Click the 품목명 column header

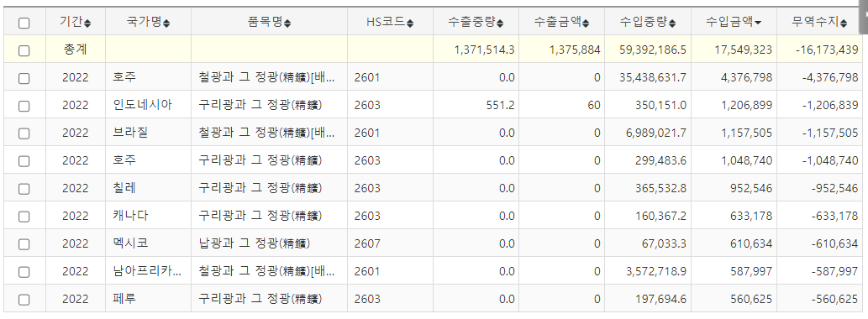pyautogui.click(x=269, y=22)
